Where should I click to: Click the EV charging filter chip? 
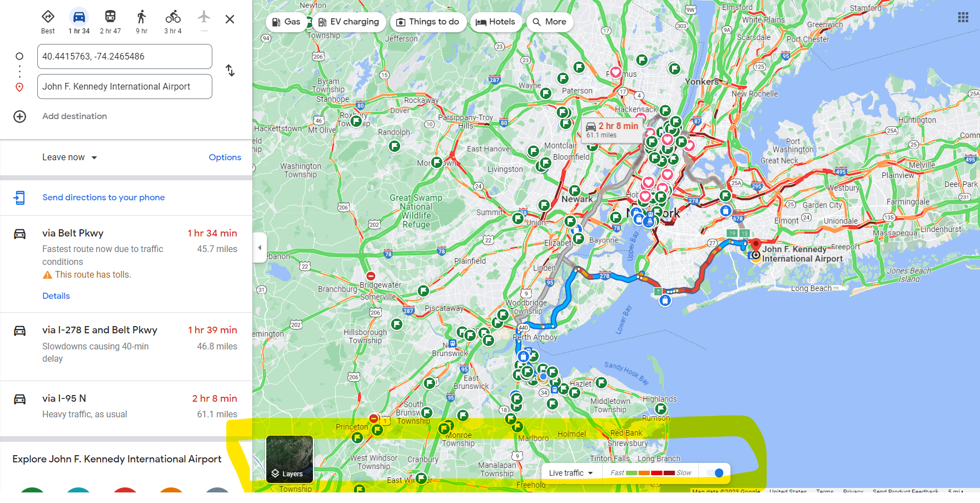pyautogui.click(x=349, y=22)
